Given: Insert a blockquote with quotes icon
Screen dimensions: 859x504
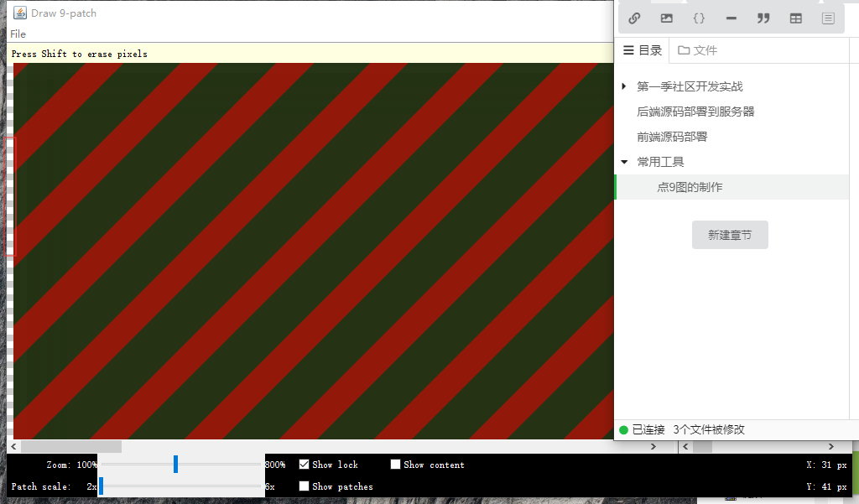Looking at the screenshot, I should (x=763, y=18).
